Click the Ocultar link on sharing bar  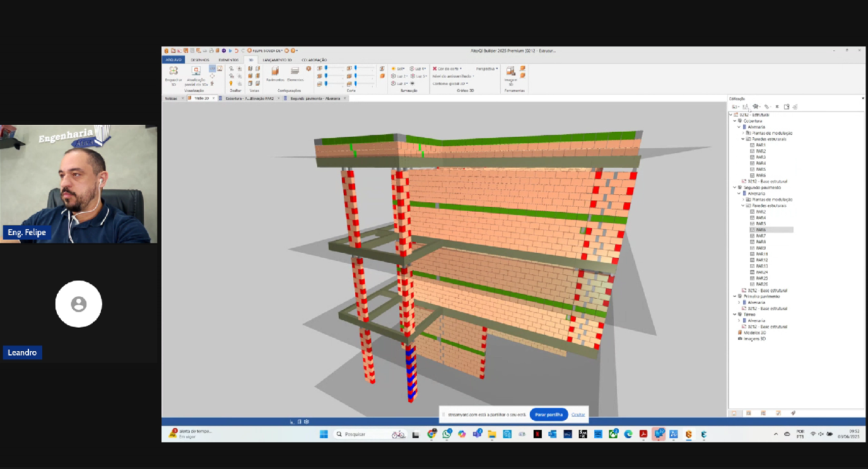(578, 414)
